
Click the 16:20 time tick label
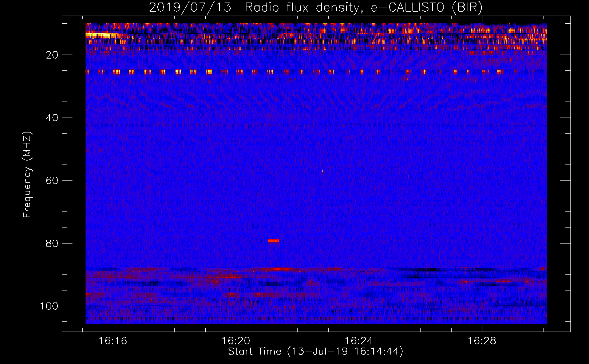(236, 341)
